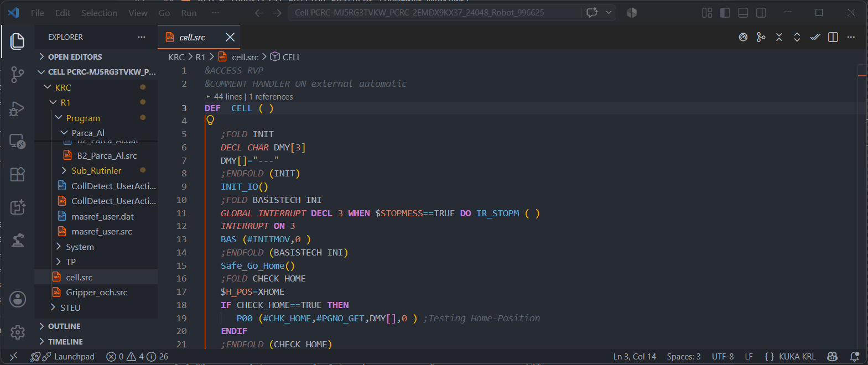
Task: Open the Edit menu
Action: (63, 13)
